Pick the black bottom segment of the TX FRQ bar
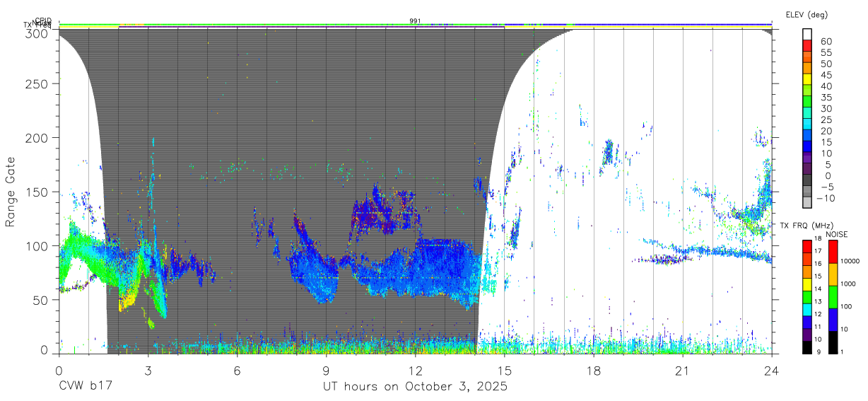The image size is (868, 401). coord(807,347)
